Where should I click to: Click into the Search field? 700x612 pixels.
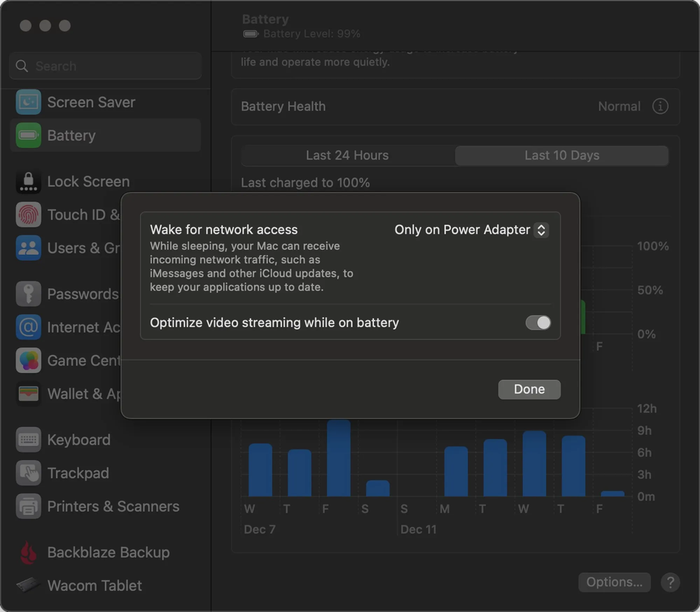pyautogui.click(x=106, y=66)
